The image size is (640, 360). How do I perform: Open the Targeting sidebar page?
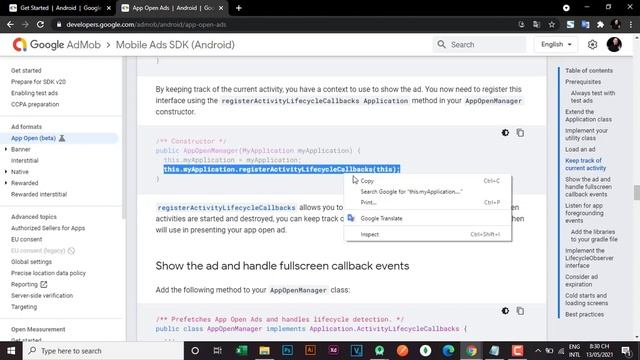pyautogui.click(x=24, y=307)
